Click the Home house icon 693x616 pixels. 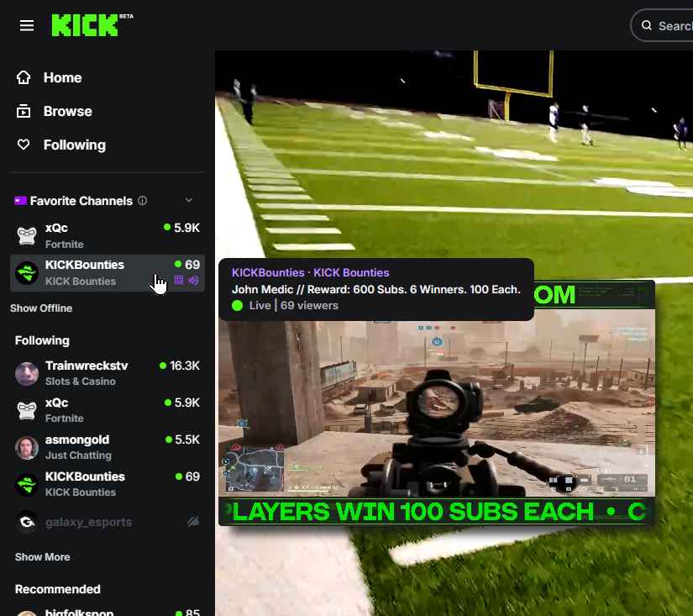click(24, 77)
